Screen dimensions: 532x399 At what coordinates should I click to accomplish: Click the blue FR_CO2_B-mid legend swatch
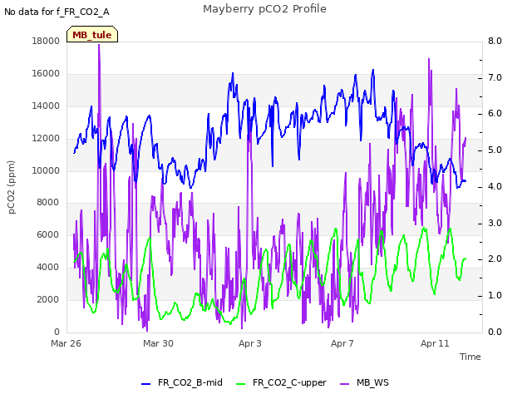pyautogui.click(x=145, y=384)
